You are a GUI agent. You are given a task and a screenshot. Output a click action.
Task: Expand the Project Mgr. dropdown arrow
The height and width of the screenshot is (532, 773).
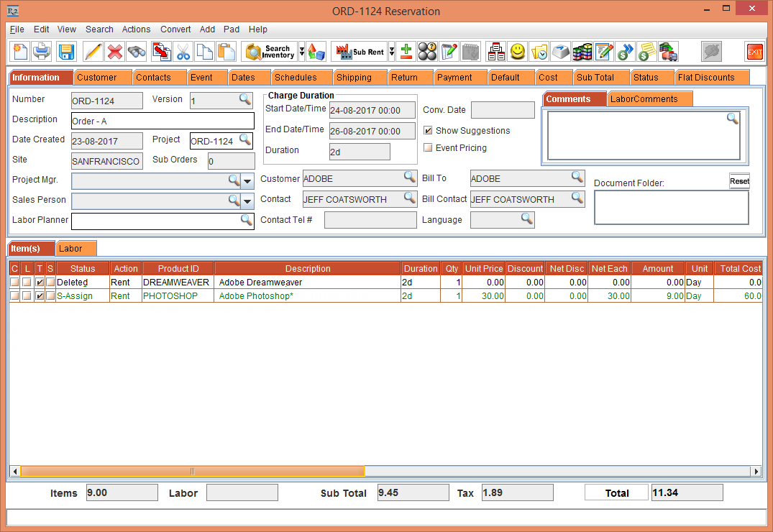(x=247, y=180)
